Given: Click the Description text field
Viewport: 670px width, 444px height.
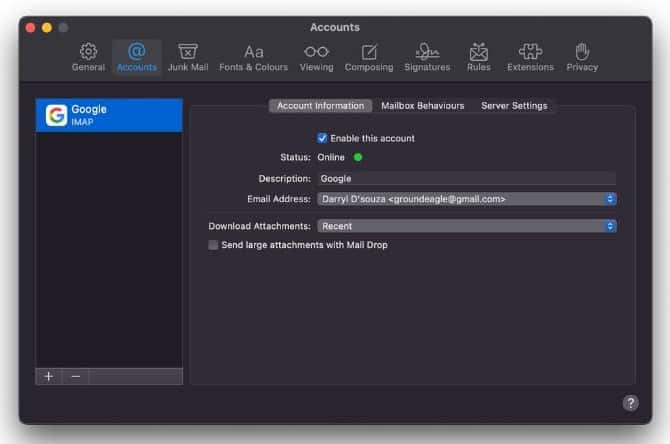Looking at the screenshot, I should tap(466, 178).
